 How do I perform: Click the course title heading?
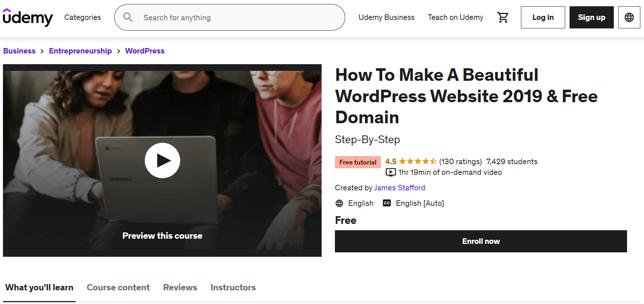tap(466, 96)
